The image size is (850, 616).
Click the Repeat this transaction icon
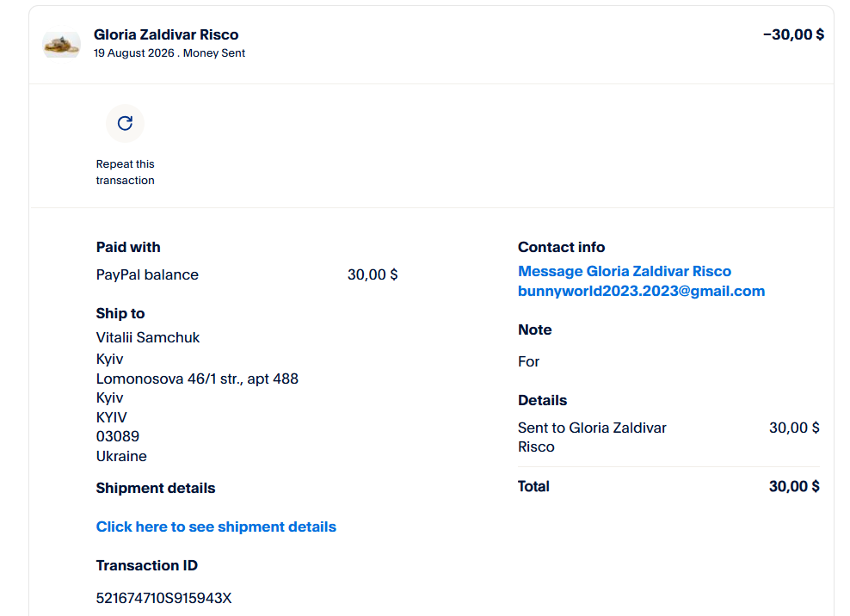tap(126, 123)
